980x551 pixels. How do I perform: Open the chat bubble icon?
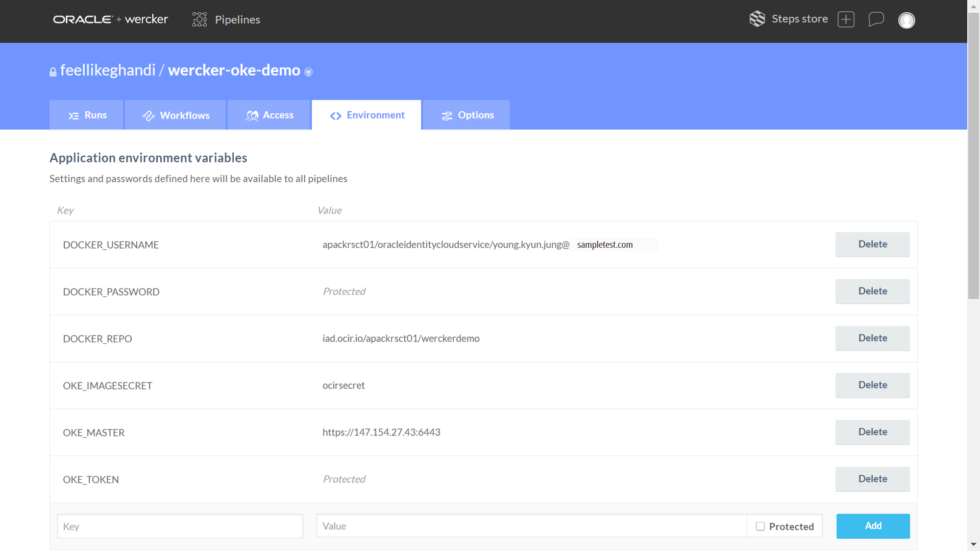(x=876, y=20)
